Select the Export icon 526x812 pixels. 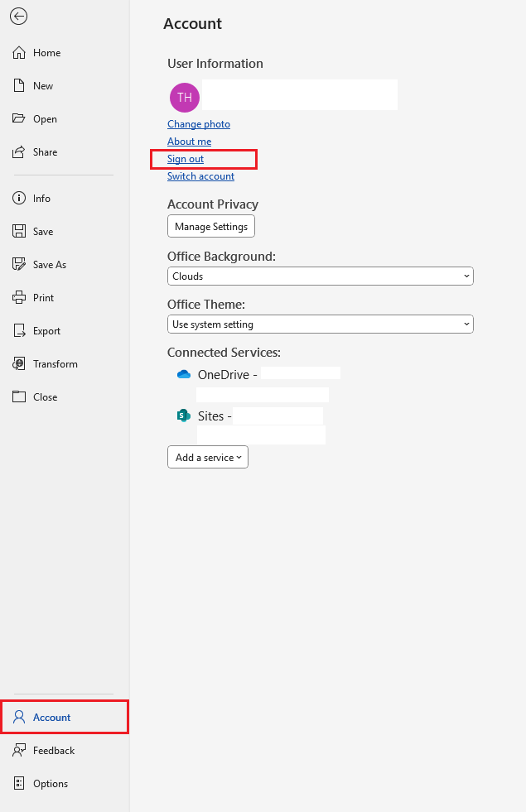(17, 330)
